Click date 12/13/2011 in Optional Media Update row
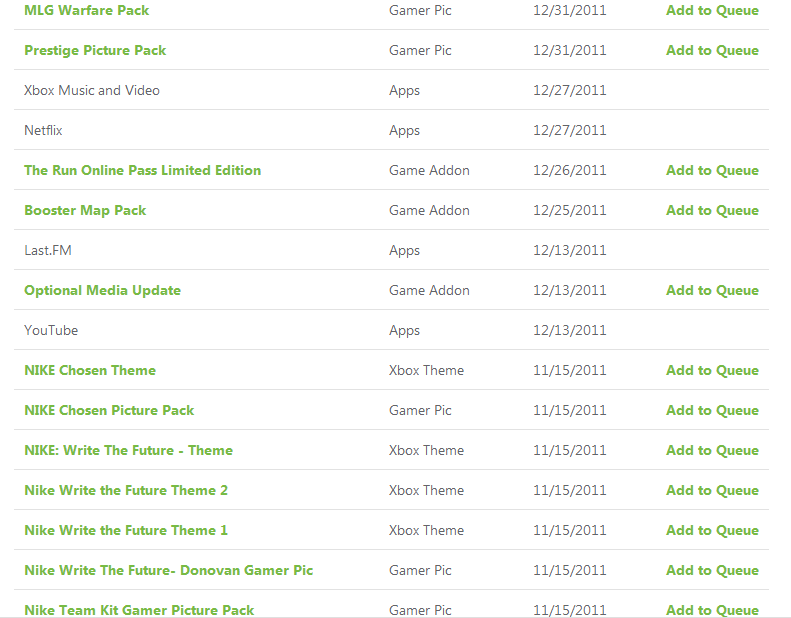 pyautogui.click(x=570, y=291)
